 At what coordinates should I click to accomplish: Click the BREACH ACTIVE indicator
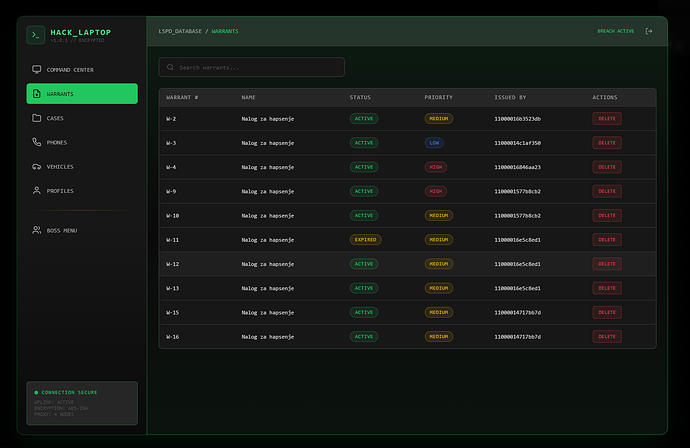pyautogui.click(x=616, y=31)
